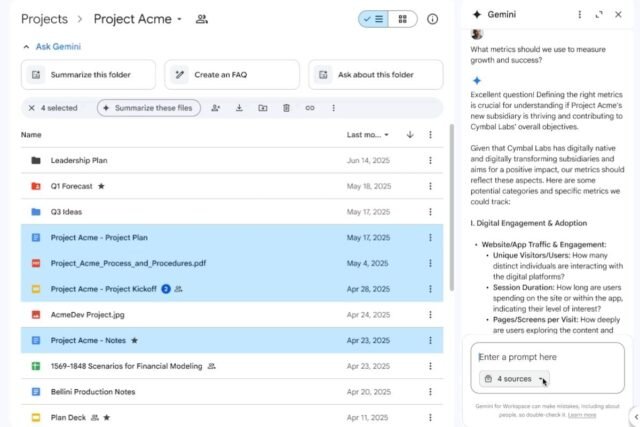
Task: Click the blue 2 badge on Project Kickoff
Action: [x=166, y=289]
